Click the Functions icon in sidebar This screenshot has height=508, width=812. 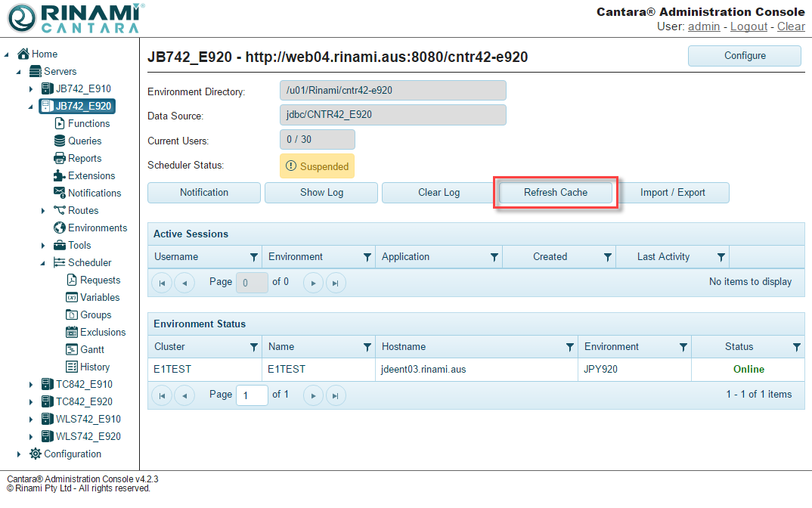tap(60, 123)
